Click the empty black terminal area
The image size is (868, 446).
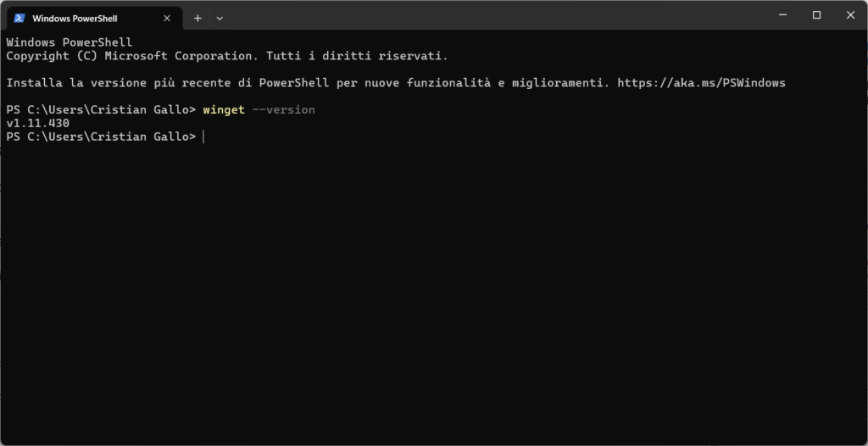point(434,288)
